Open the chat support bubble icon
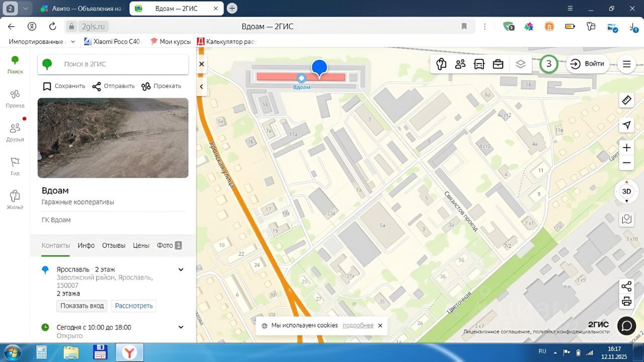This screenshot has width=644, height=362. tap(626, 326)
